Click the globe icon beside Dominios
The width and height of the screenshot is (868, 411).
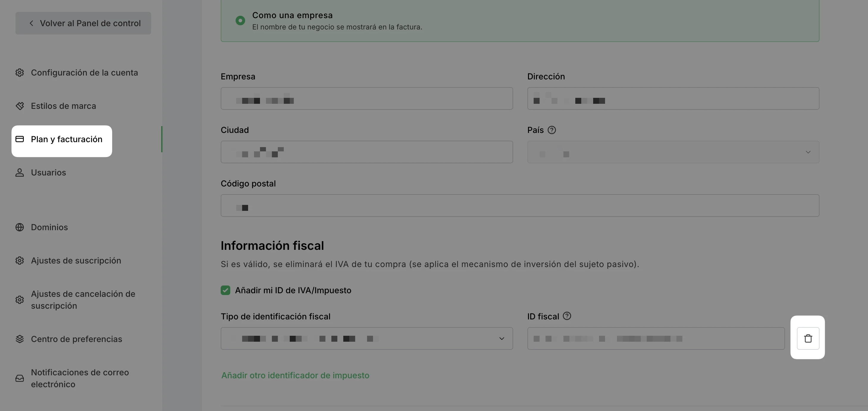20,228
